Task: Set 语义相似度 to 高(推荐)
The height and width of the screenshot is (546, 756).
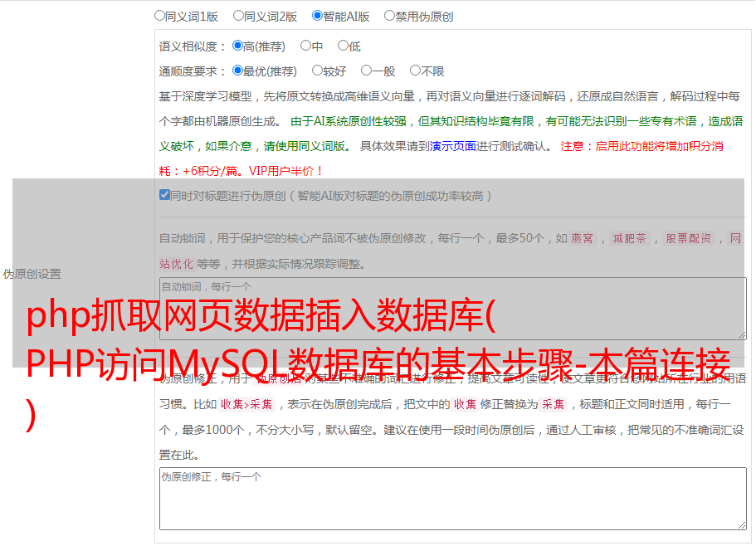Action: point(237,46)
